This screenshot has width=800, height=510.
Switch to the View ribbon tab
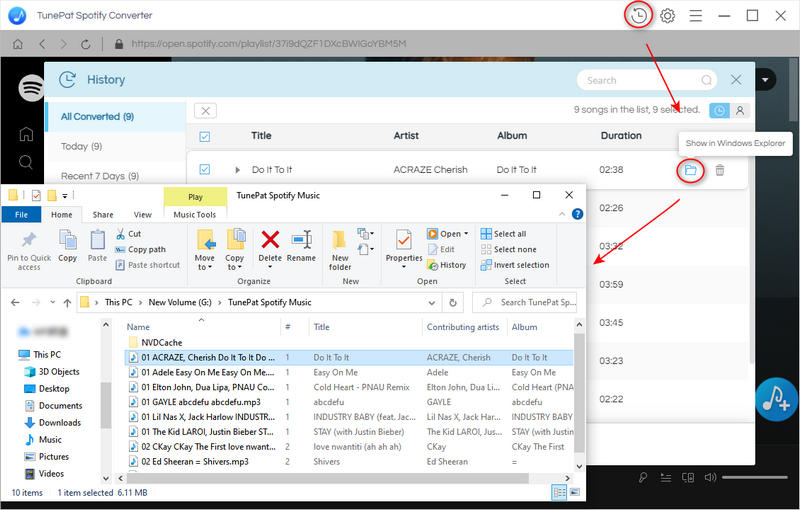[x=142, y=215]
